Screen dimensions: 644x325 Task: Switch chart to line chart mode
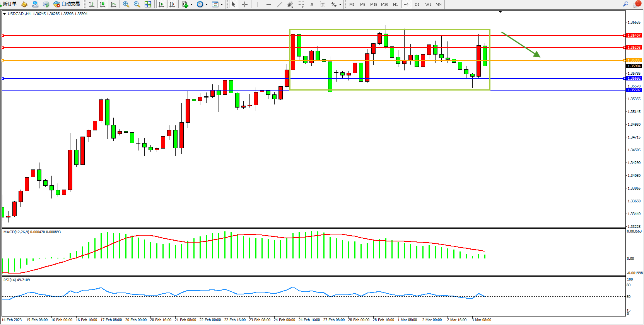[x=113, y=4]
